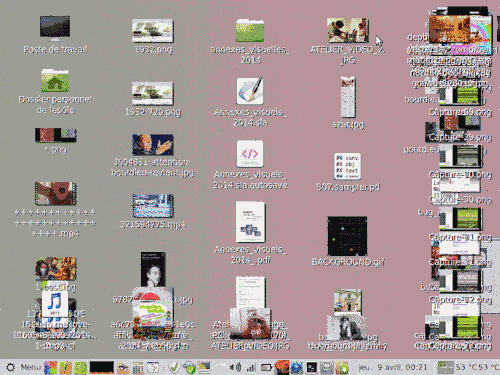Open the Poste de travail computer icon

(x=55, y=28)
